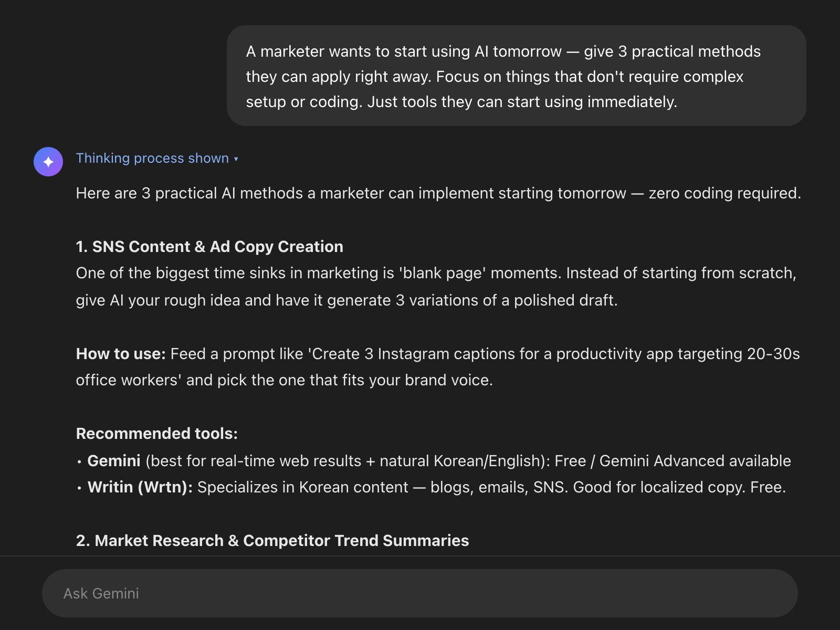840x630 pixels.
Task: Click the example prompt about Instagram captions
Action: coord(483,354)
